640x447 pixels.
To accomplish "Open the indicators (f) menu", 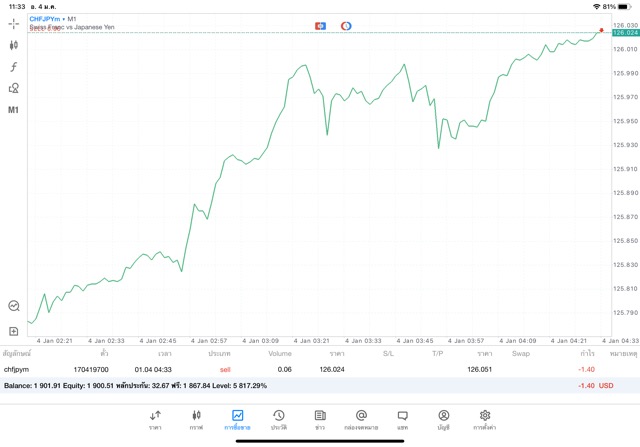I will pyautogui.click(x=13, y=67).
